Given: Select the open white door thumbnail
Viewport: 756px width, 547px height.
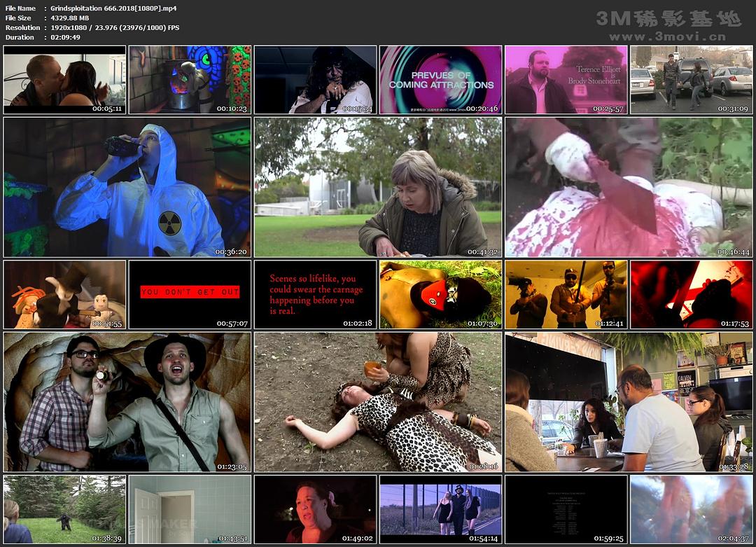Looking at the screenshot, I should [190, 509].
